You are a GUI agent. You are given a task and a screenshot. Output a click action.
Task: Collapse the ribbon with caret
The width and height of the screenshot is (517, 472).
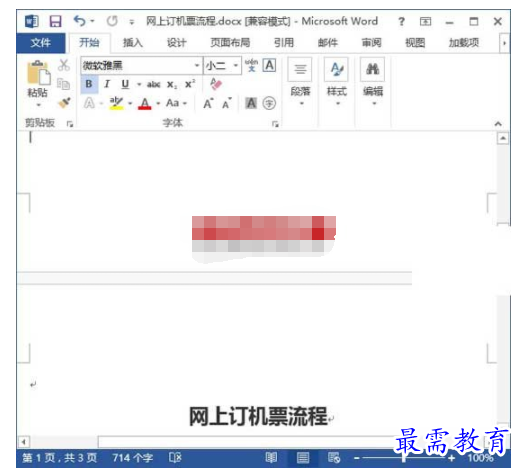498,124
